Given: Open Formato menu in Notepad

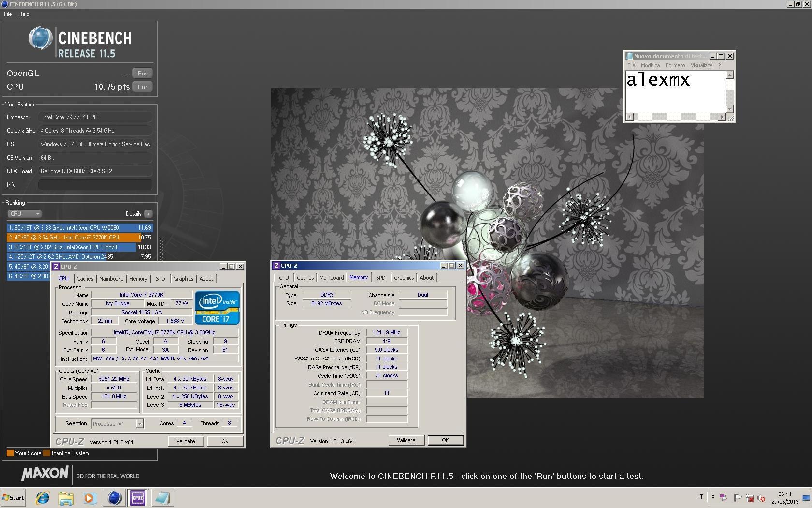Looking at the screenshot, I should coord(675,65).
